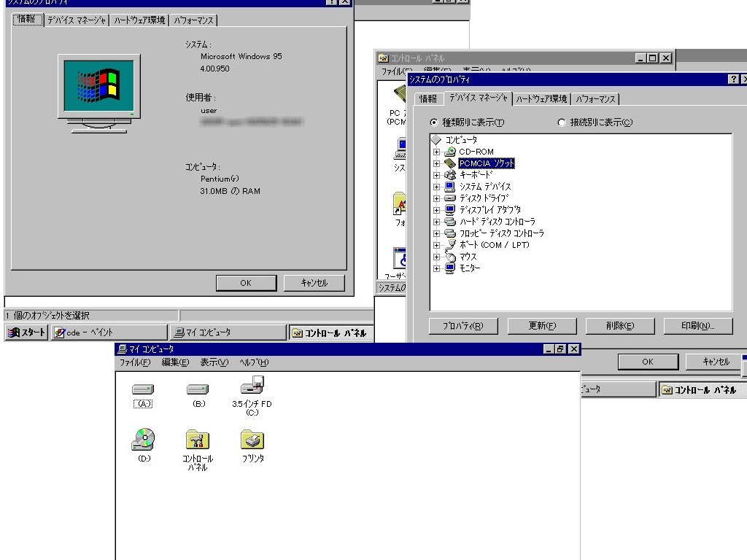Click the 更新(F) refresh button
The height and width of the screenshot is (560, 747).
point(542,326)
